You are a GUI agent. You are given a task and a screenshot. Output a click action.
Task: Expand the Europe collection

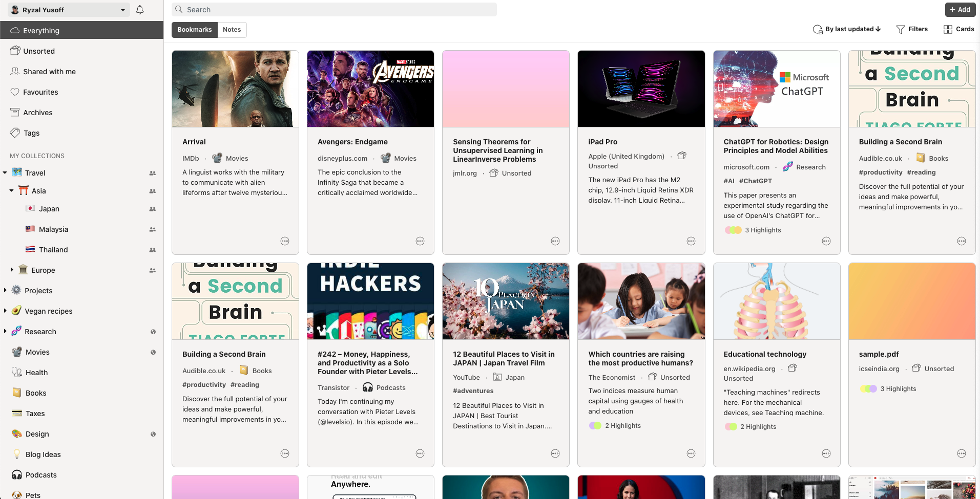pos(12,270)
